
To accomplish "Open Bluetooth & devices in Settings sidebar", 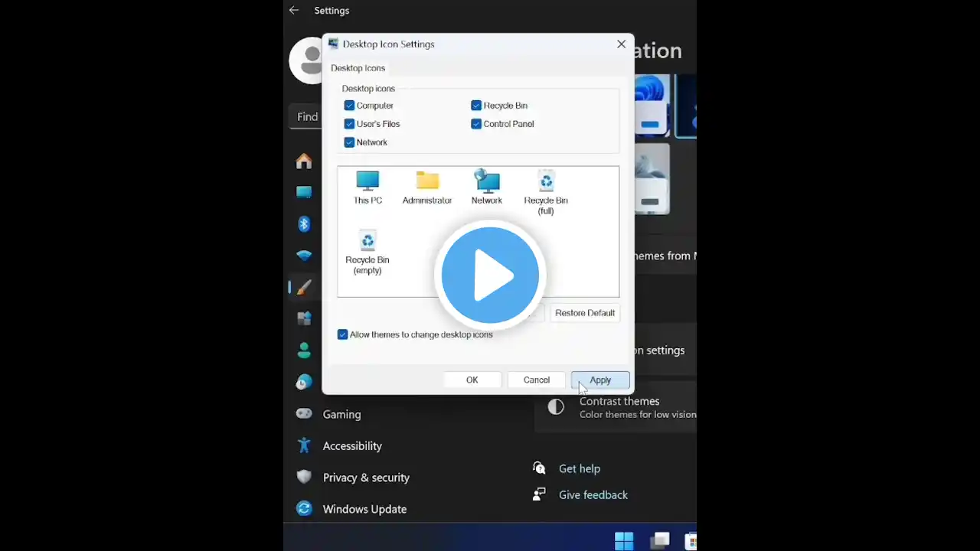I will (304, 224).
